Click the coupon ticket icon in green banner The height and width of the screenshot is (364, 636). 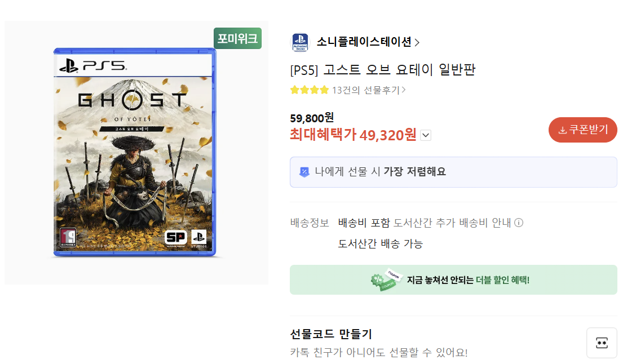coord(386,279)
